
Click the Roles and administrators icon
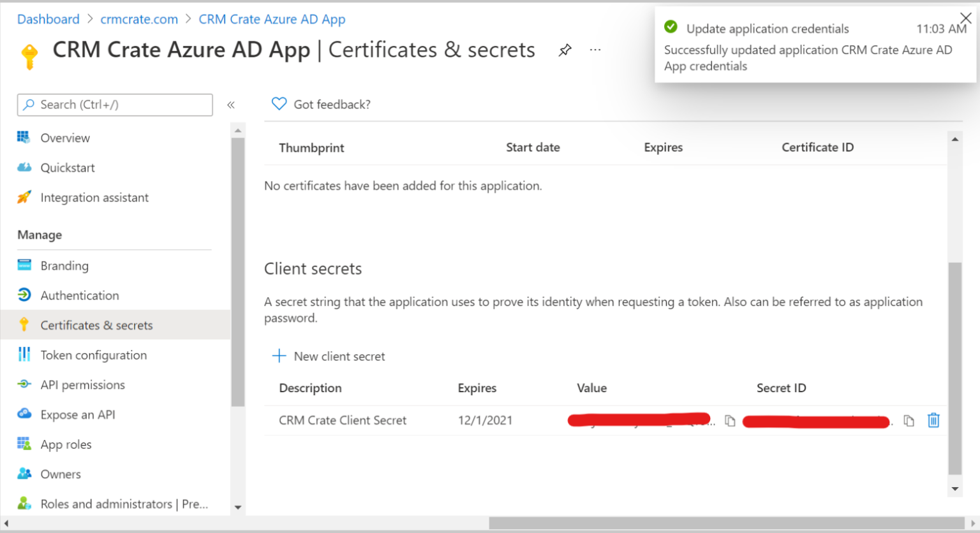pyautogui.click(x=24, y=503)
